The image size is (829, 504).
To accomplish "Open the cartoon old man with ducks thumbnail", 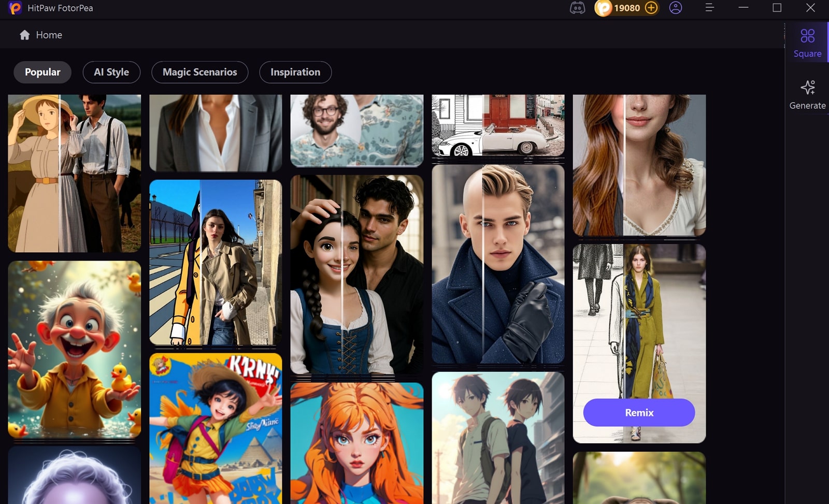I will coord(75,349).
